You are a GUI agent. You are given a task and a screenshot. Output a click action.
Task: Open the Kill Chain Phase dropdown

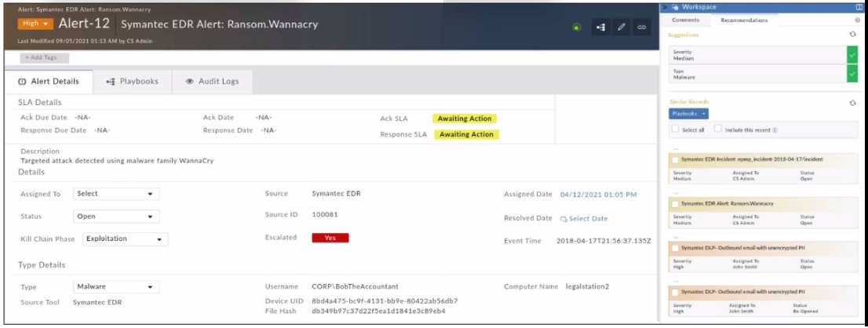125,239
